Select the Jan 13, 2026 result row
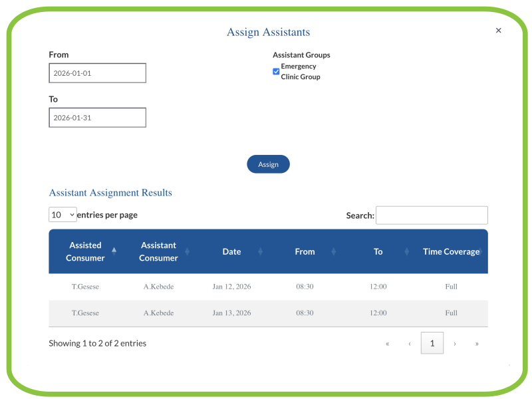 [x=266, y=313]
